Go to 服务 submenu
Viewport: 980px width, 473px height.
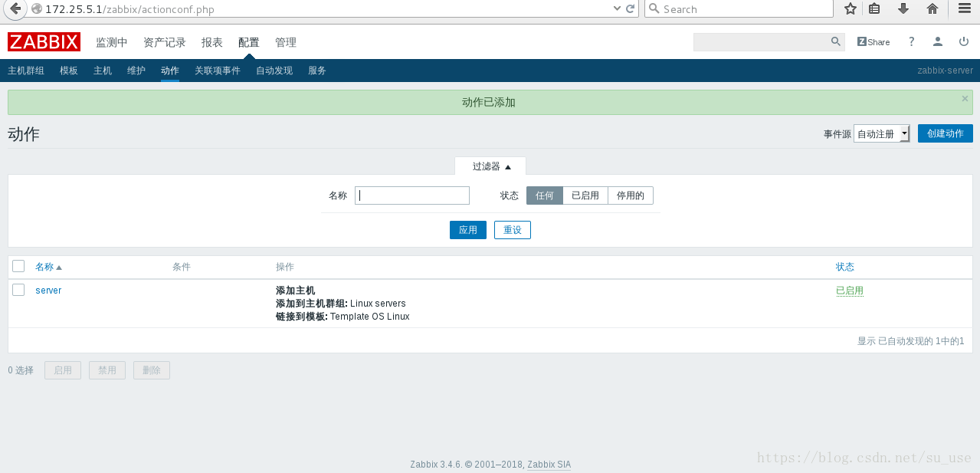317,71
